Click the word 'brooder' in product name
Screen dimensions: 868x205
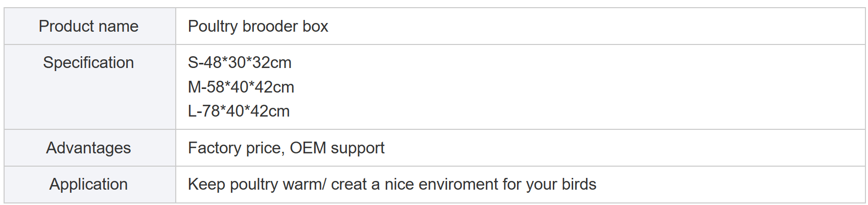[270, 27]
